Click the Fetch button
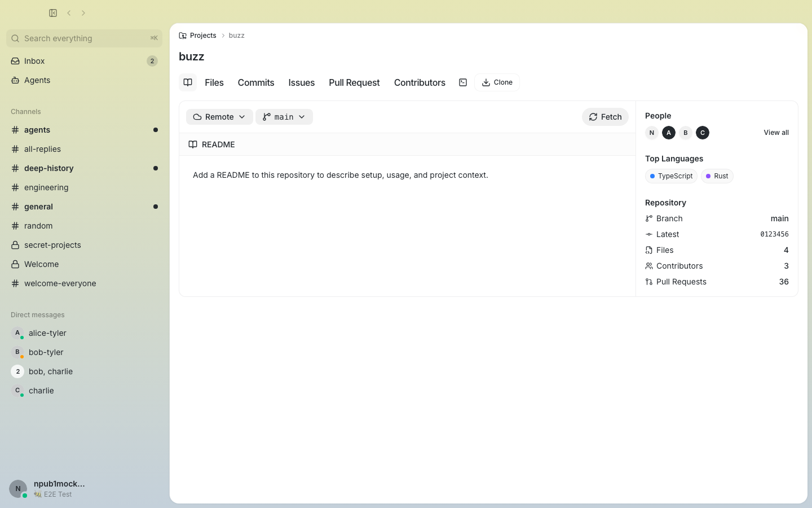 pyautogui.click(x=605, y=117)
